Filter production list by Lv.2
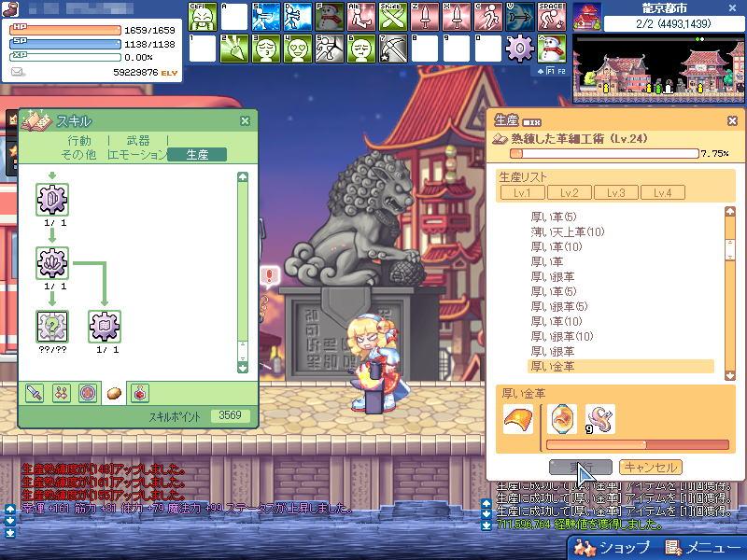Screen dimensions: 747x560 570,193
